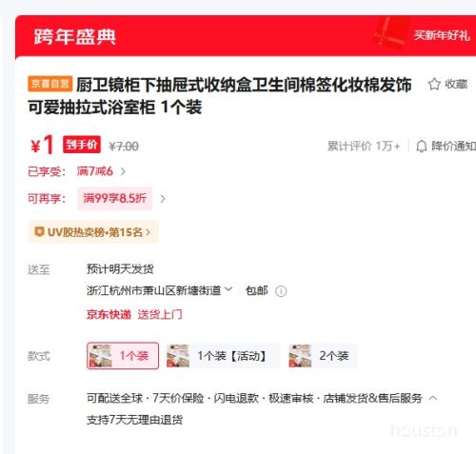The image size is (476, 454).
Task: Click the UV胶热卖榜 shield badge icon
Action: click(x=39, y=232)
